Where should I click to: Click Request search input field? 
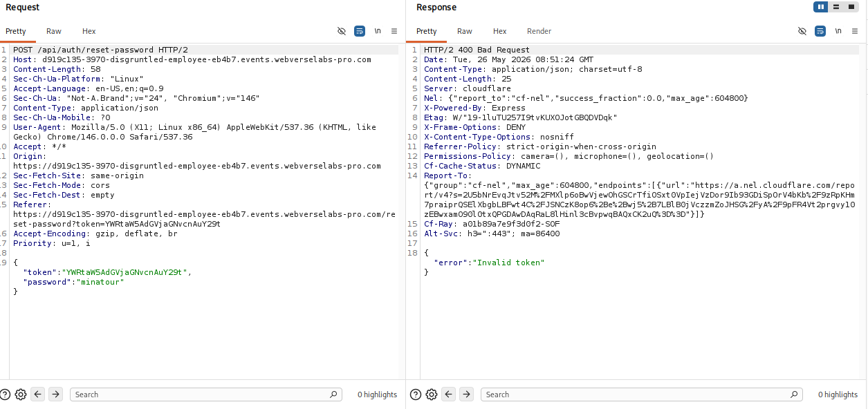[x=206, y=394]
